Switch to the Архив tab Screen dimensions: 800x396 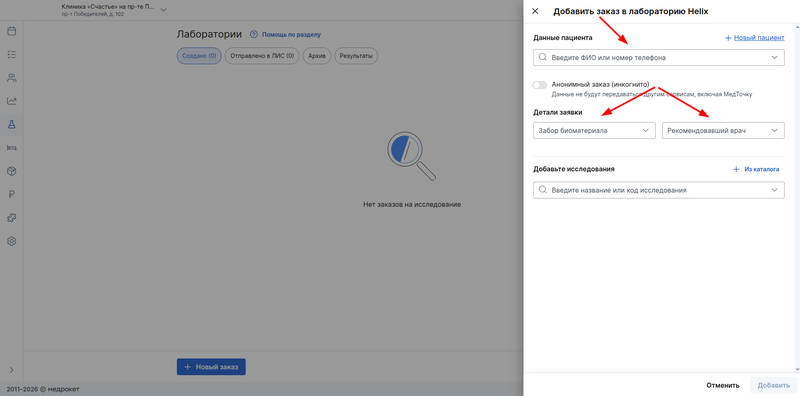click(317, 56)
